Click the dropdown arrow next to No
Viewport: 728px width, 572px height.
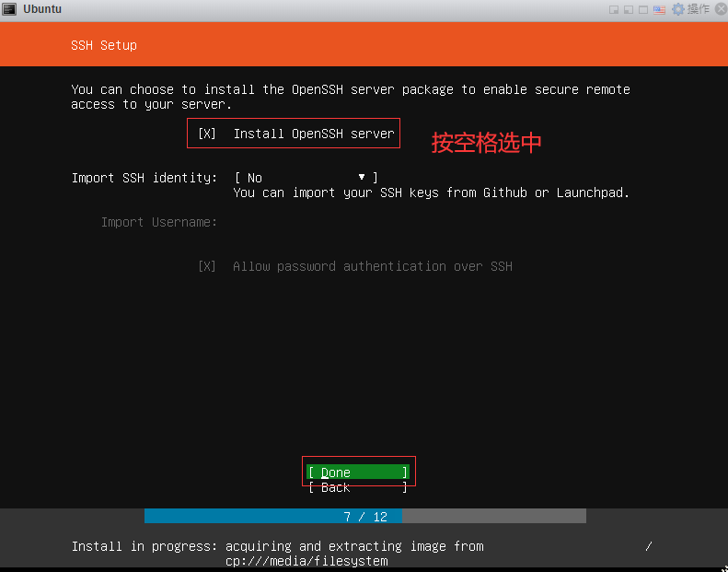(x=362, y=177)
